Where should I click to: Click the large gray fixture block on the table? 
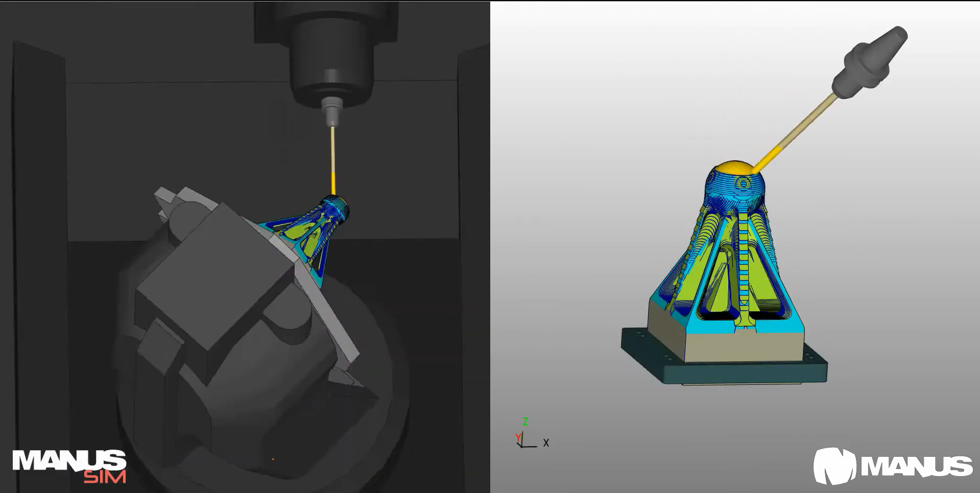[x=214, y=286]
